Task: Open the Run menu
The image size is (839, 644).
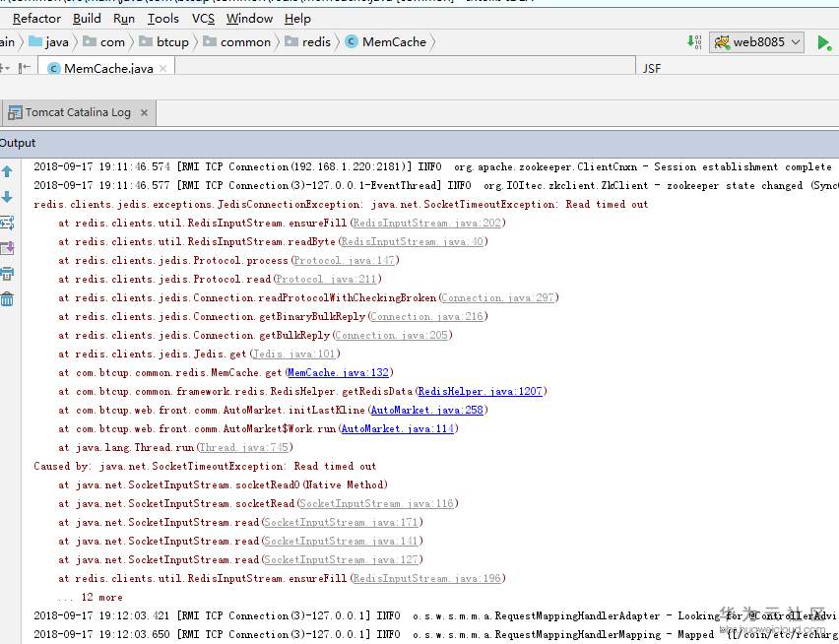Action: pos(124,19)
